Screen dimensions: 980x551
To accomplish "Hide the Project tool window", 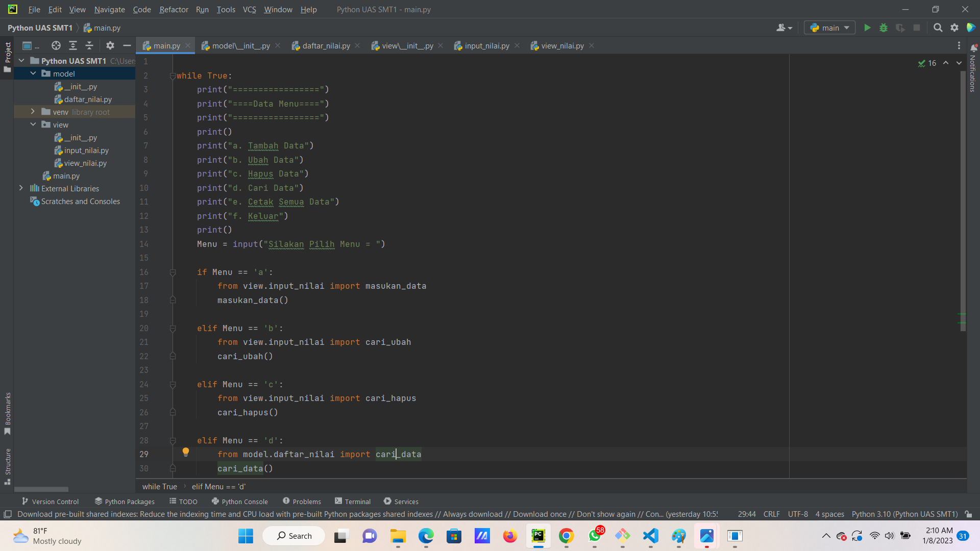I will point(127,45).
